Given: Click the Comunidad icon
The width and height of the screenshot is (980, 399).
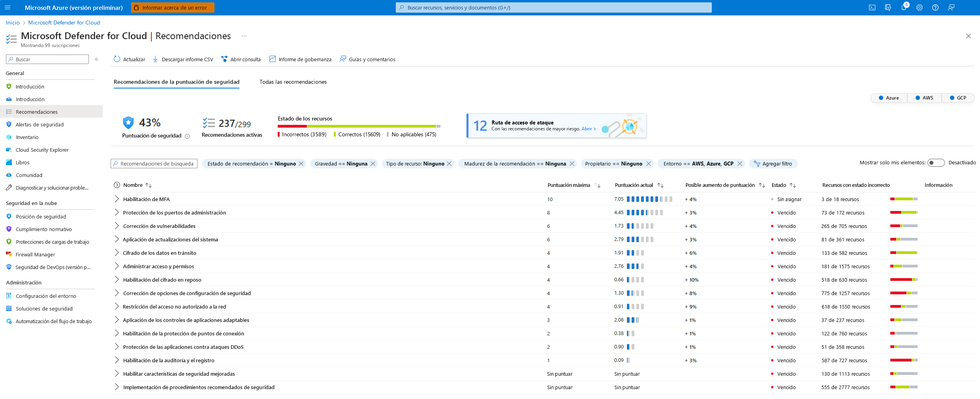Looking at the screenshot, I should tap(9, 175).
